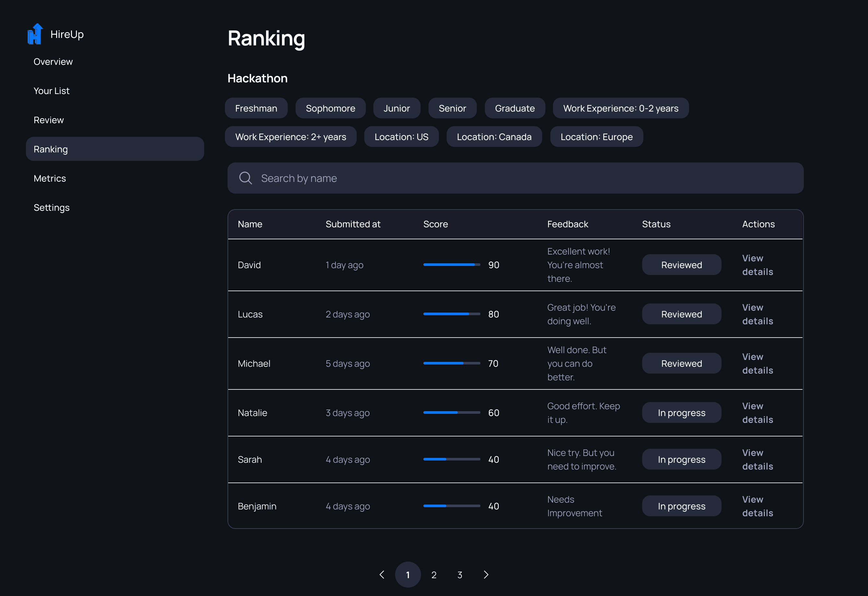Viewport: 868px width, 596px height.
Task: Click the Search by name field
Action: pyautogui.click(x=523, y=178)
